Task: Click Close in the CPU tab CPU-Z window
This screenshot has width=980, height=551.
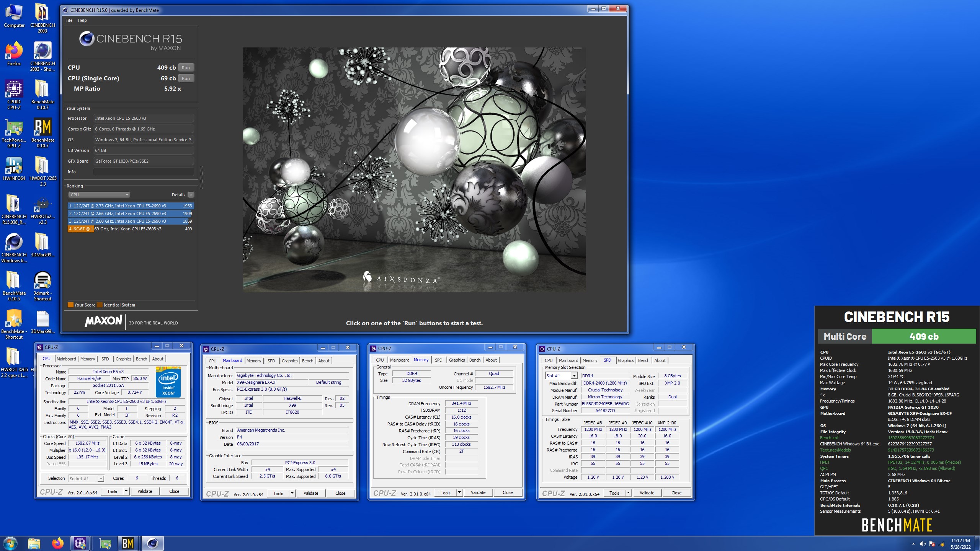Action: (x=174, y=491)
